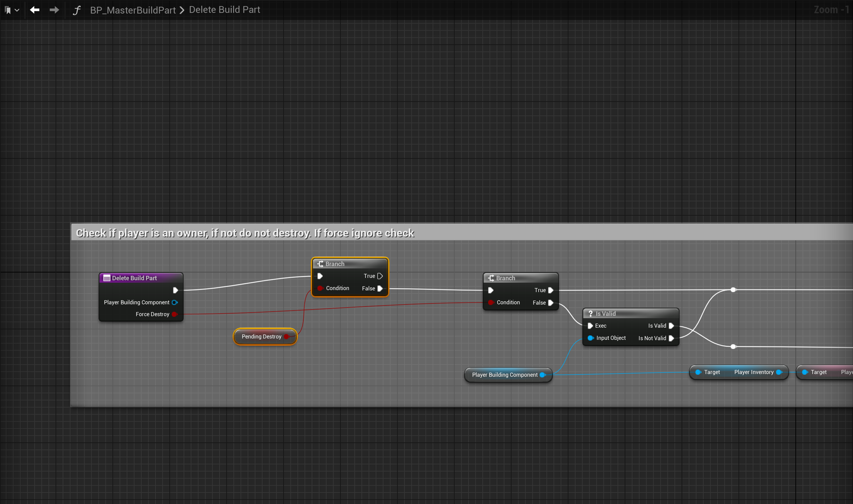Click the first Branch's True exec pin
Screen dimensions: 853x504
[380, 276]
